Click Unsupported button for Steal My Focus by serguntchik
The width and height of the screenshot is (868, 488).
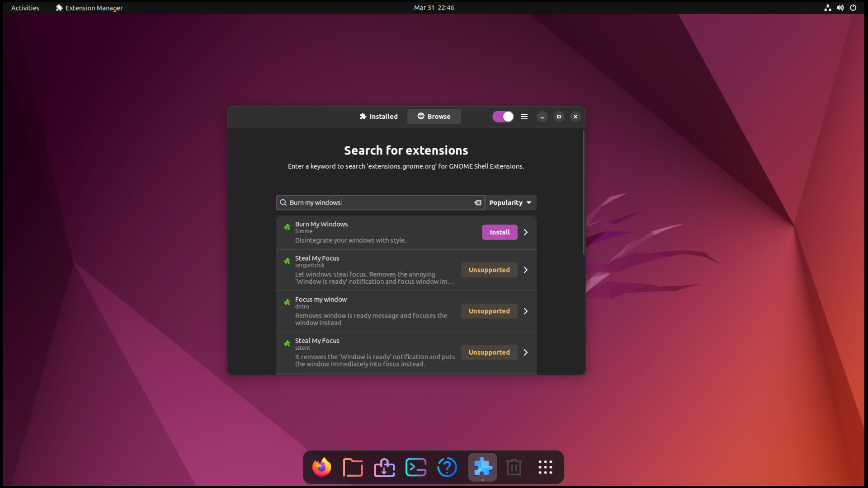coord(489,270)
